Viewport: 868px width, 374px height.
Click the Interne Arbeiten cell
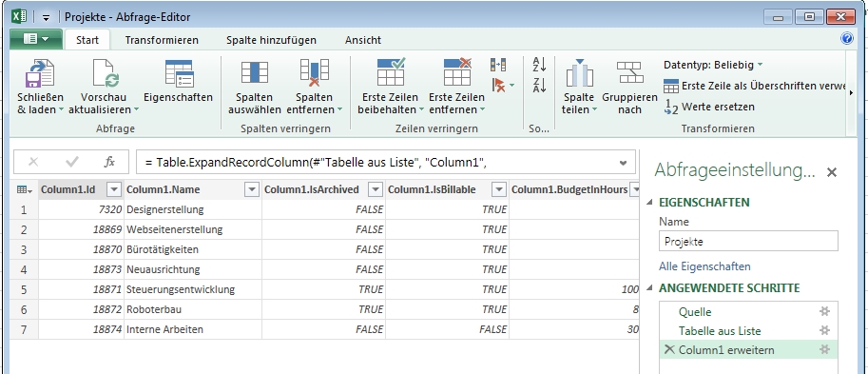coord(193,329)
